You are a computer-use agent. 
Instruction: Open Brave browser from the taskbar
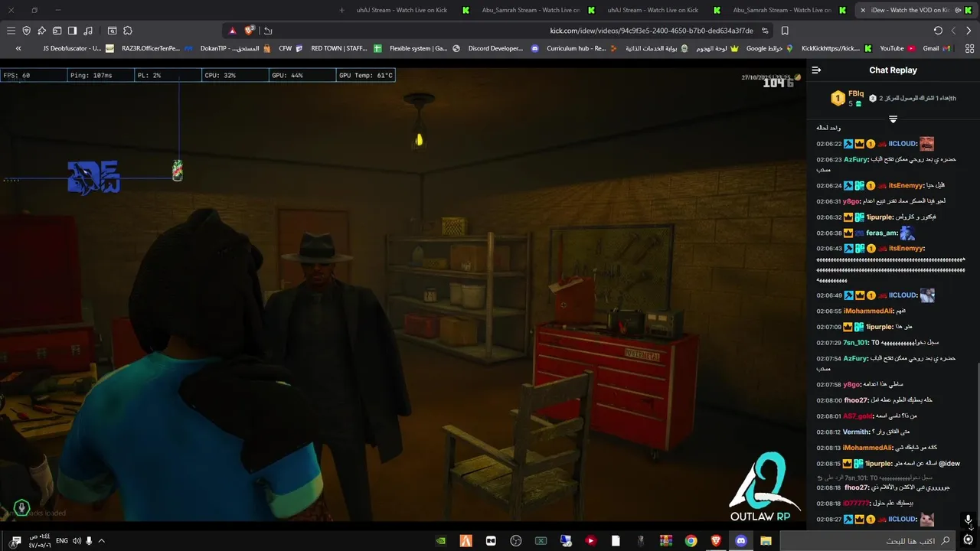click(715, 540)
